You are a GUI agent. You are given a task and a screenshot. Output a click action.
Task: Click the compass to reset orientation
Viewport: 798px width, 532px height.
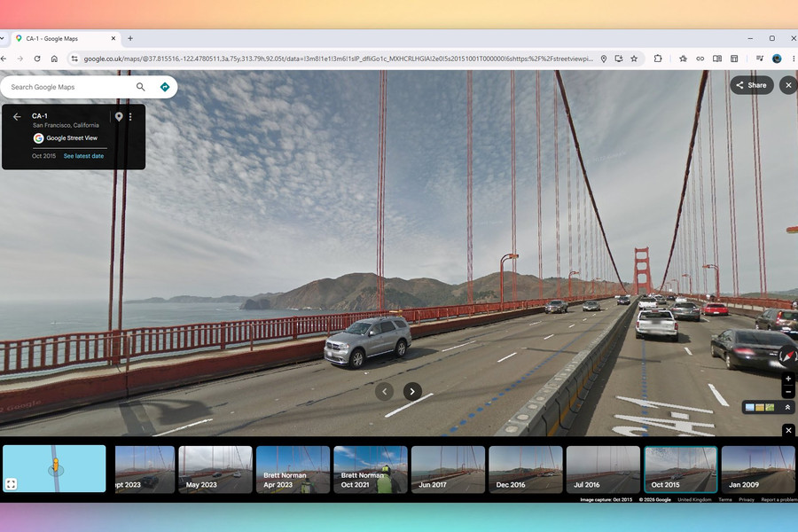(x=788, y=355)
